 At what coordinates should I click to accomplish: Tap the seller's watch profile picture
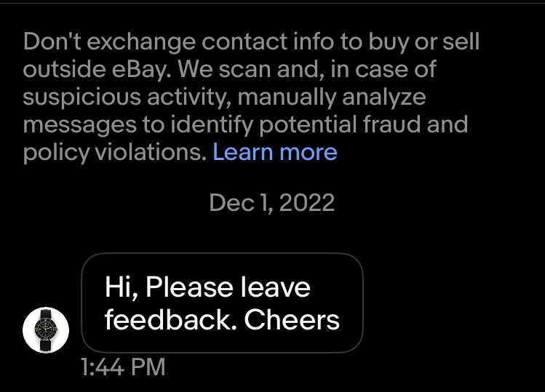[46, 329]
